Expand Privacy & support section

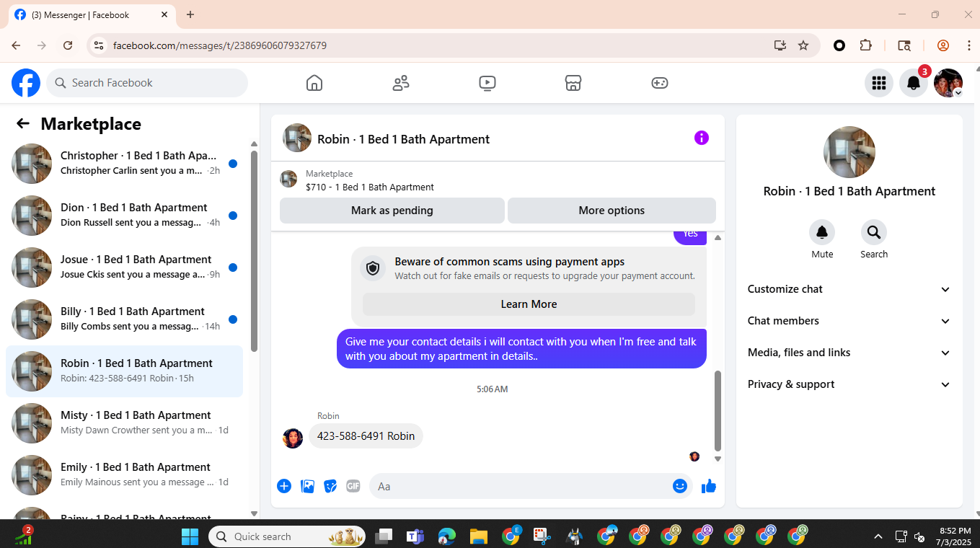pyautogui.click(x=849, y=384)
